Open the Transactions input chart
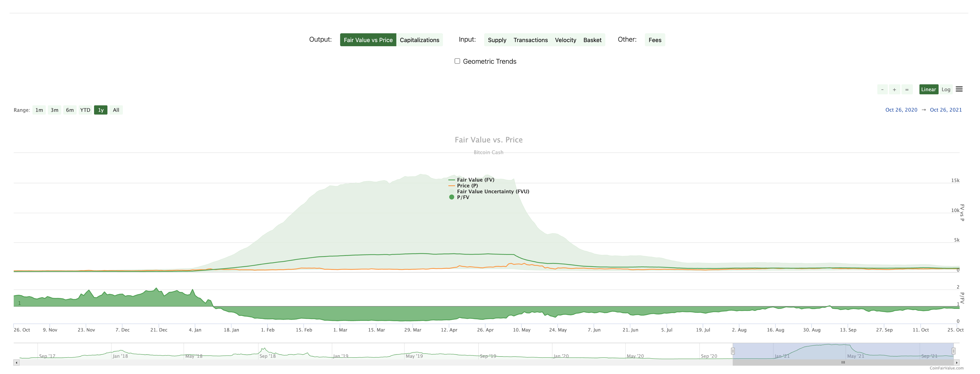The height and width of the screenshot is (374, 980). click(530, 40)
